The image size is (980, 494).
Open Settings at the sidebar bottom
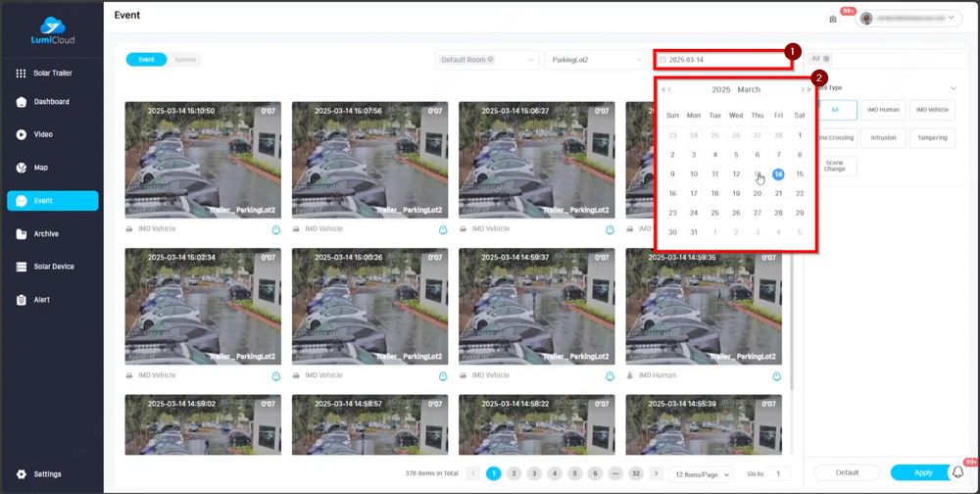click(46, 474)
